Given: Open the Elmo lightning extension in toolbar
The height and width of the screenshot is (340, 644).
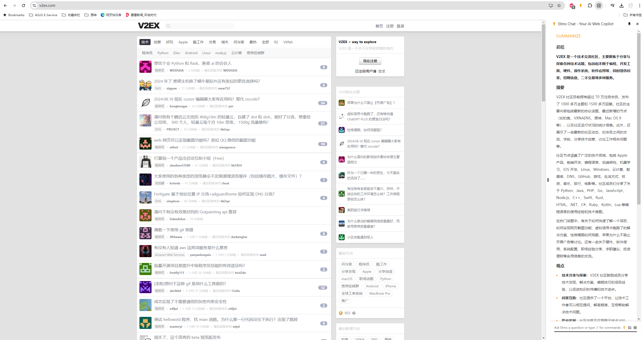Looking at the screenshot, I should pos(581,6).
